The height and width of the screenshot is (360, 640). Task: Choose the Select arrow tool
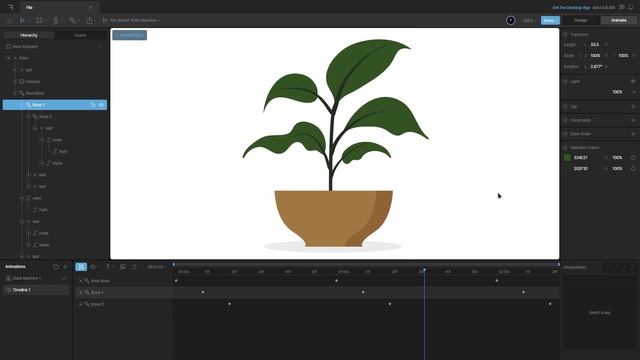22,20
